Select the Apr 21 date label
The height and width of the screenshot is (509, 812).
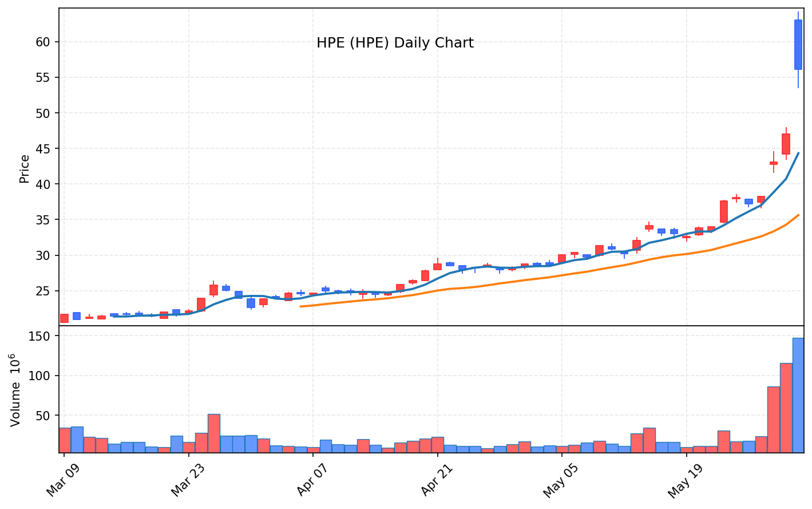[x=437, y=481]
